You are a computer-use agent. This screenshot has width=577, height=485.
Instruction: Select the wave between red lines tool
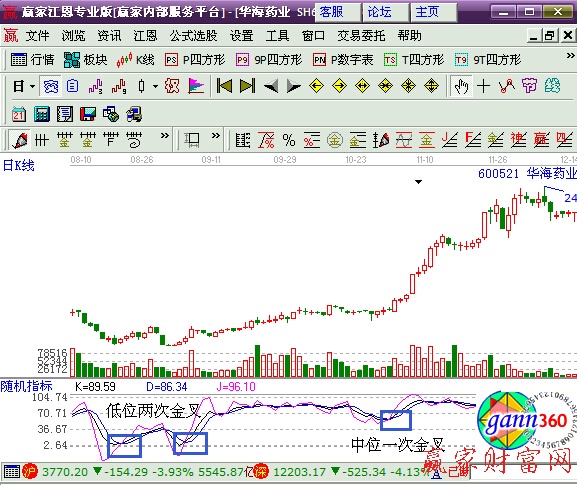404,140
